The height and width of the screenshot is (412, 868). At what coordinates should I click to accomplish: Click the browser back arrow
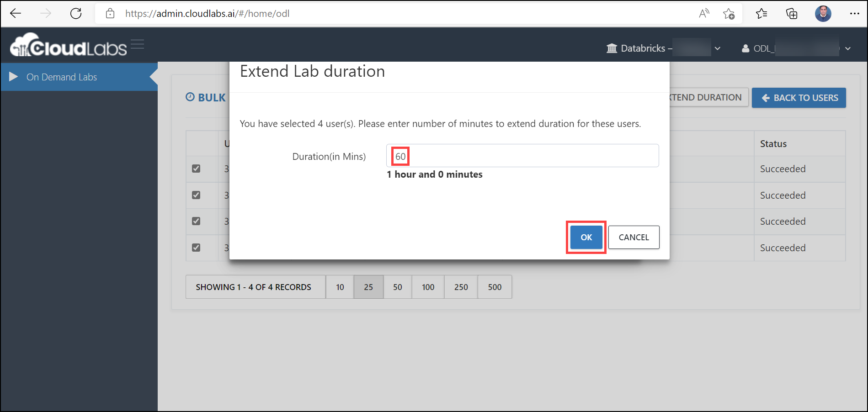16,13
